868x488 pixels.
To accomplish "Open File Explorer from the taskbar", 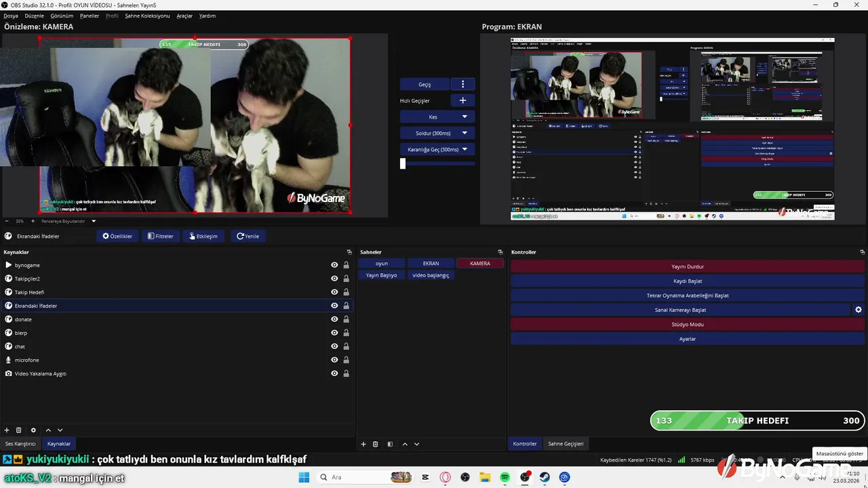I will pyautogui.click(x=485, y=477).
